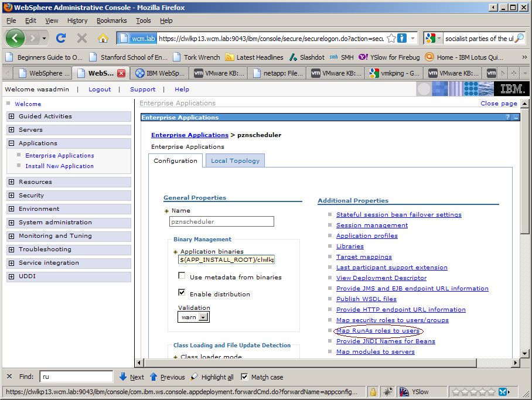Switch to the Local Topology tab
This screenshot has height=400, width=532.
click(235, 161)
